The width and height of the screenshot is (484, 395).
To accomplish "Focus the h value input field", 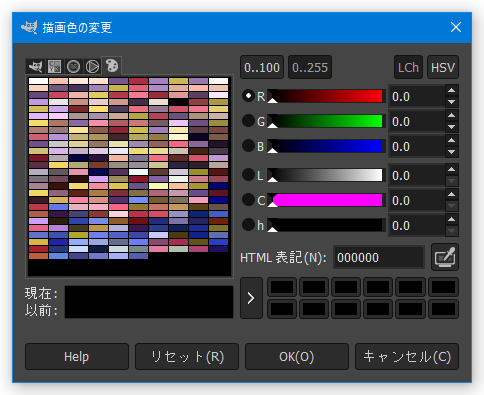I will 417,226.
